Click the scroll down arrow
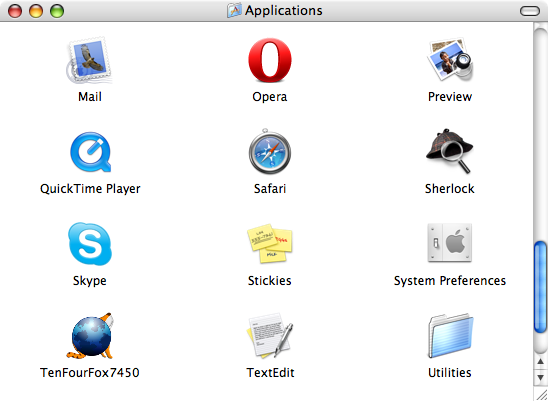The width and height of the screenshot is (548, 401). pyautogui.click(x=540, y=378)
